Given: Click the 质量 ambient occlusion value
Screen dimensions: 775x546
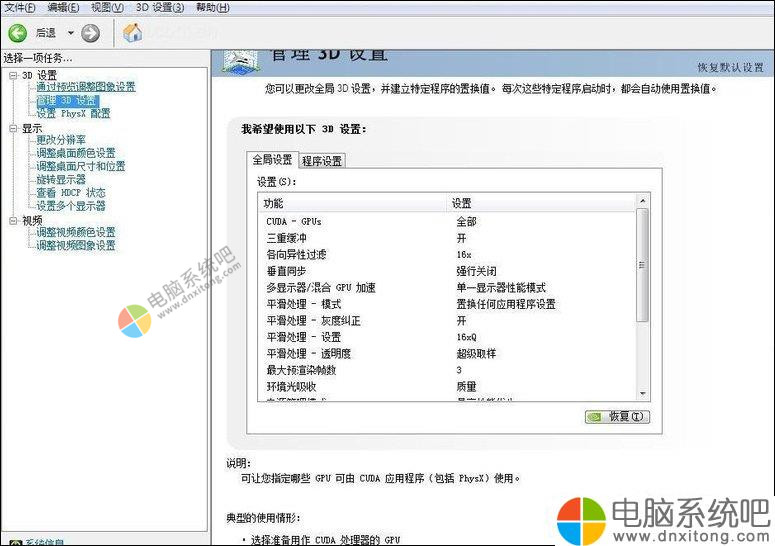Looking at the screenshot, I should pyautogui.click(x=466, y=386).
